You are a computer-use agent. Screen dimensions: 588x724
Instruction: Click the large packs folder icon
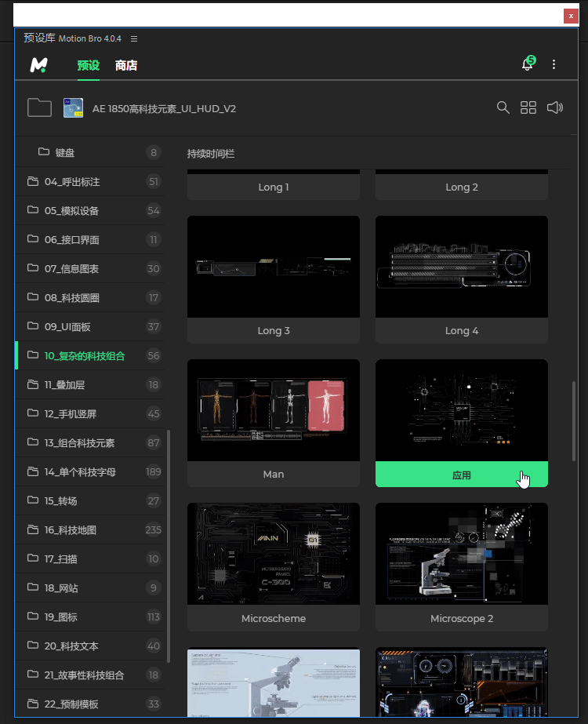point(40,108)
